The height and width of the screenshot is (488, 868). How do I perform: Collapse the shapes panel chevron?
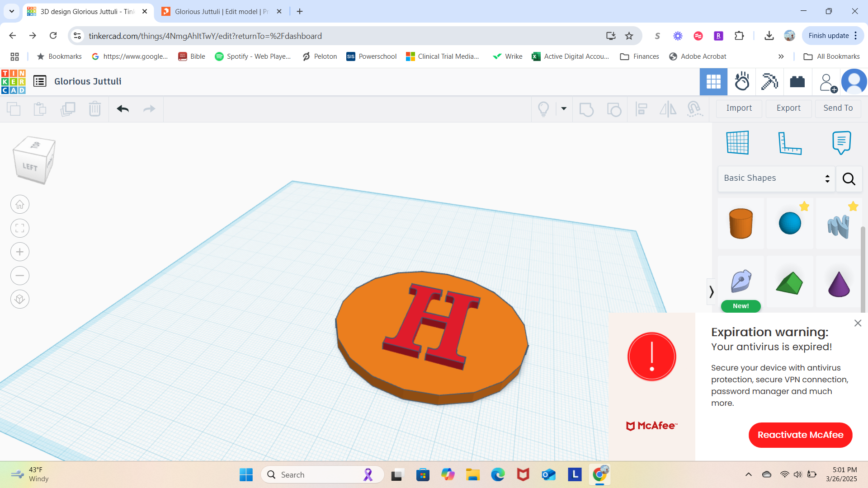pos(711,292)
